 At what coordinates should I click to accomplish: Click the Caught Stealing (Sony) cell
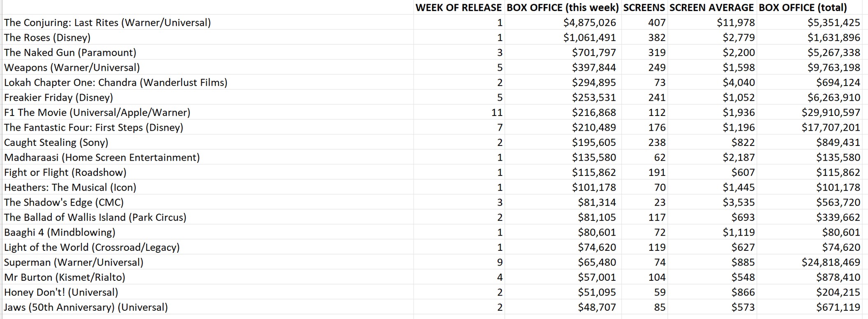[56, 142]
